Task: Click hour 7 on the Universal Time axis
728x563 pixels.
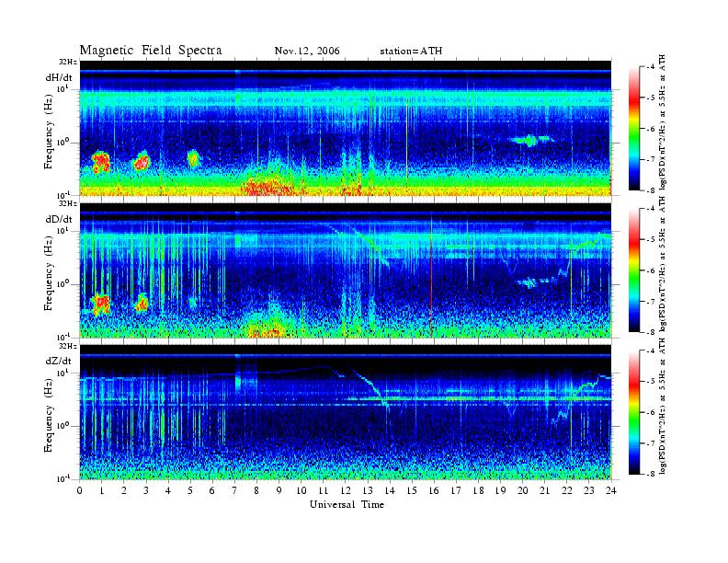Action: coord(235,490)
